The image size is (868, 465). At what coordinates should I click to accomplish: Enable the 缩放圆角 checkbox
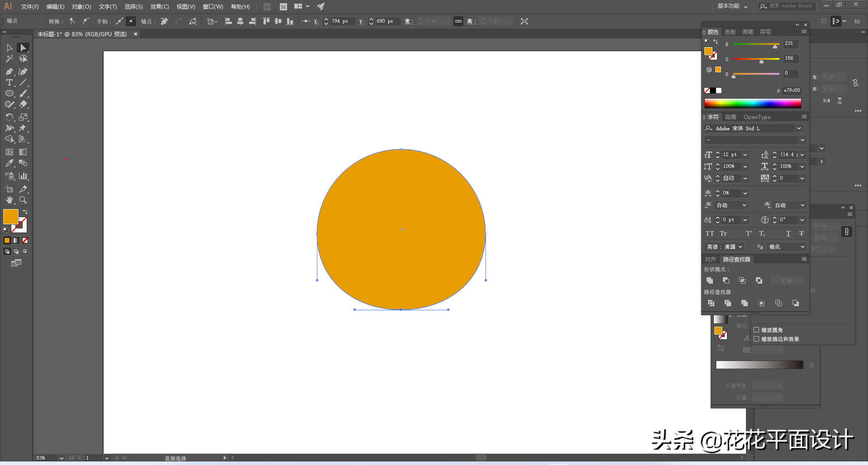(x=756, y=330)
